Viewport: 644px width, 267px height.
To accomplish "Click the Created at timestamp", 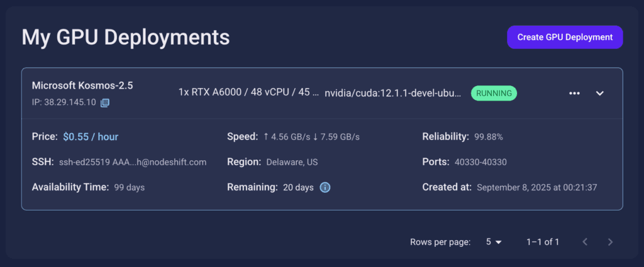I will 537,188.
